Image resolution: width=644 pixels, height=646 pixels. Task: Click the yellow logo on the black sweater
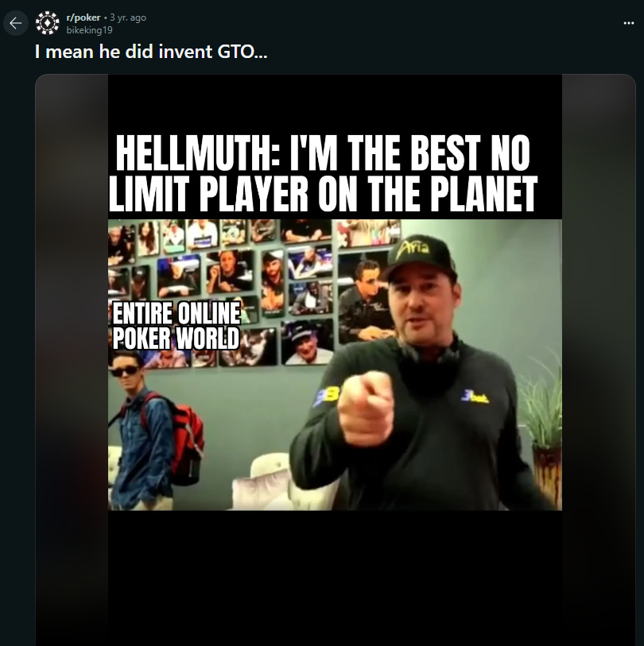479,396
